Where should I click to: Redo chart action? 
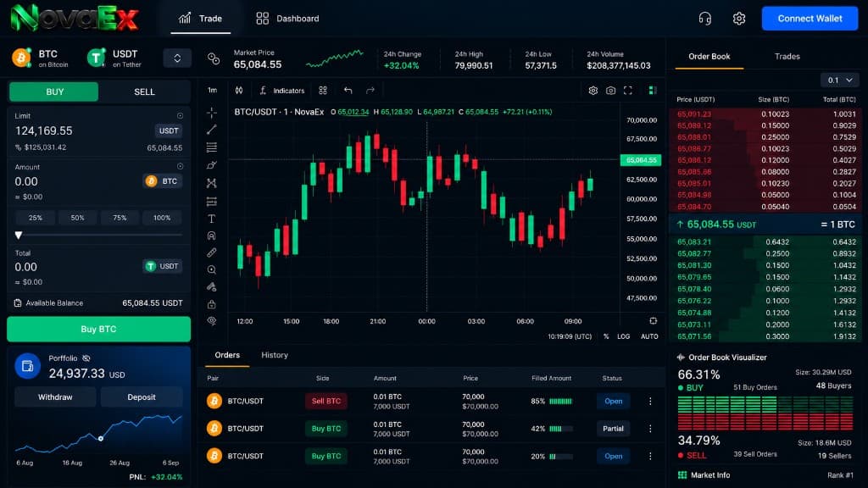(x=370, y=90)
